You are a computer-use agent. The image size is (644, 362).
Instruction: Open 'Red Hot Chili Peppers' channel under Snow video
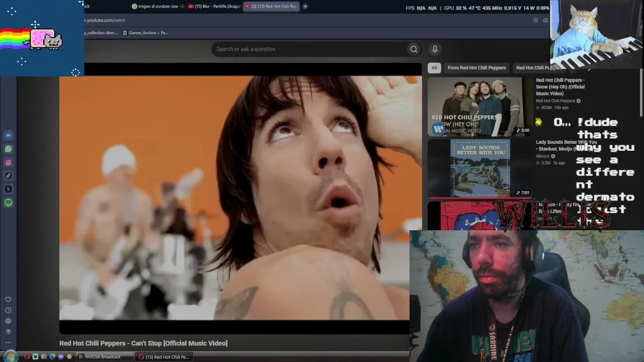pos(555,101)
